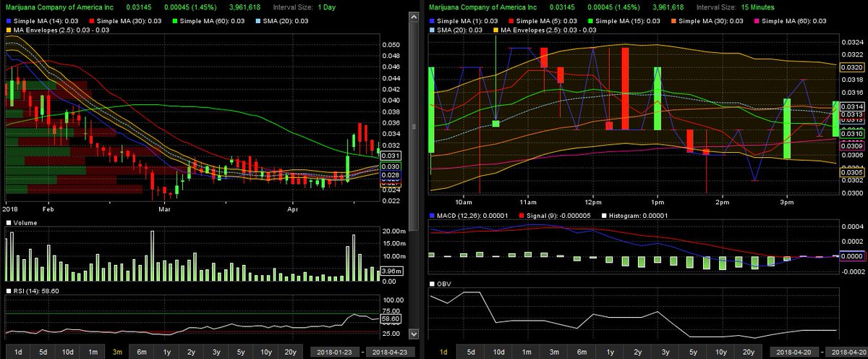The width and height of the screenshot is (868, 359).
Task: Click the Volume indicator legend marker
Action: coord(9,223)
